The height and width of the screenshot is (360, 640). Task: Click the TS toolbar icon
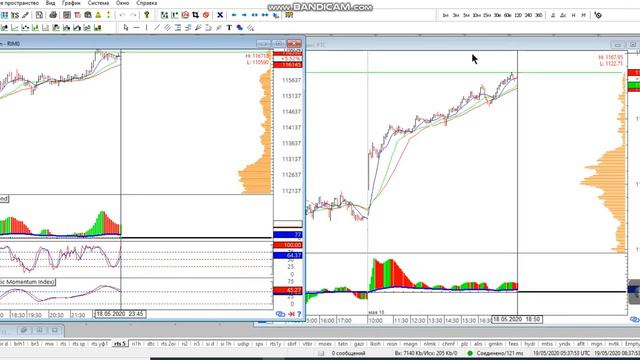[x=15, y=15]
